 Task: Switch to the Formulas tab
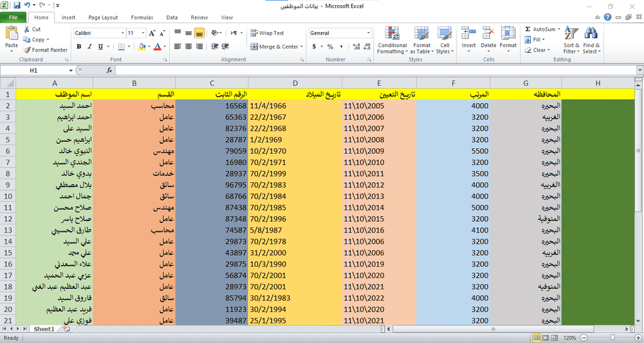coord(142,18)
